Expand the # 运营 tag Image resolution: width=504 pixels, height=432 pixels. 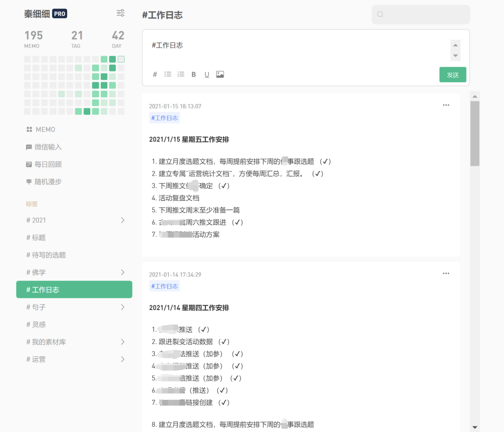click(x=122, y=359)
